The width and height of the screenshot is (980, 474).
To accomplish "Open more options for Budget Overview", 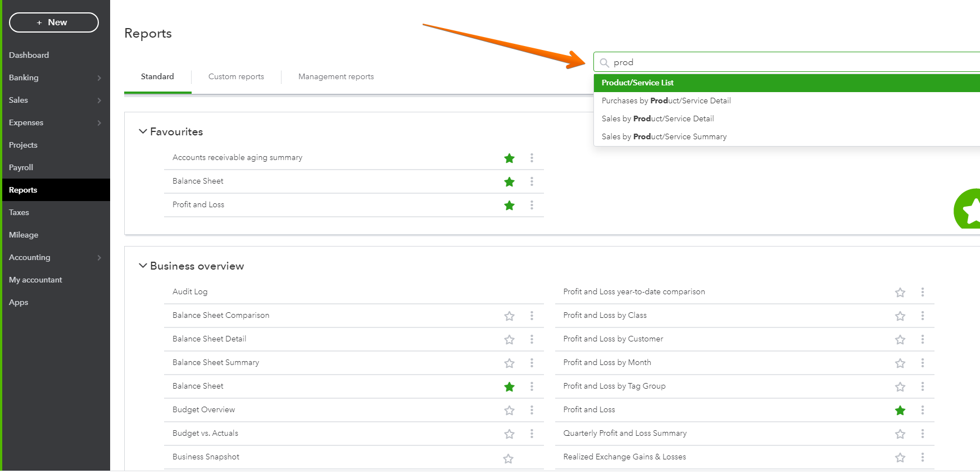I will 532,410.
